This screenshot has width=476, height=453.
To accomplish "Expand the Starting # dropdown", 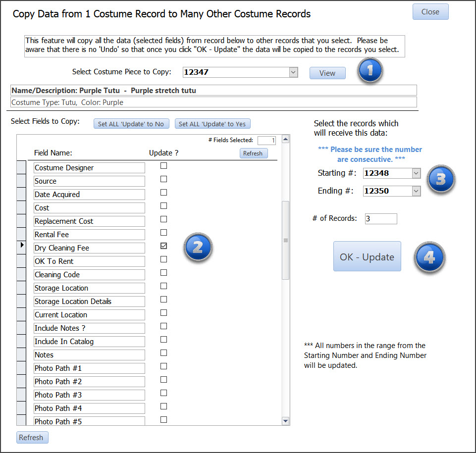I will (416, 173).
